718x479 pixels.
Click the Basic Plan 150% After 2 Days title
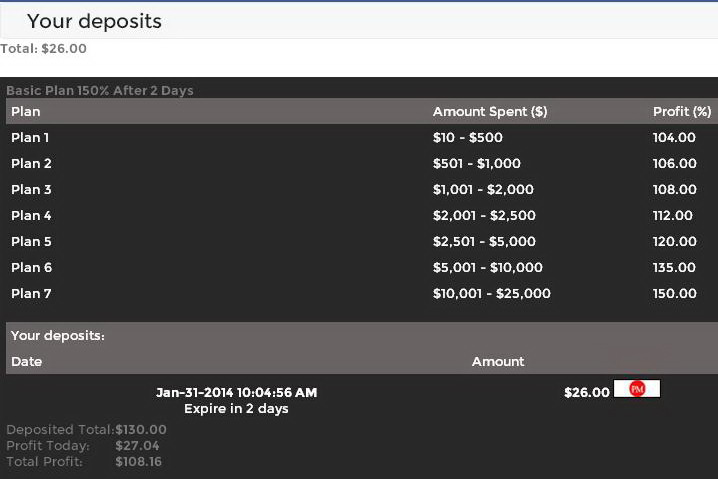[100, 91]
